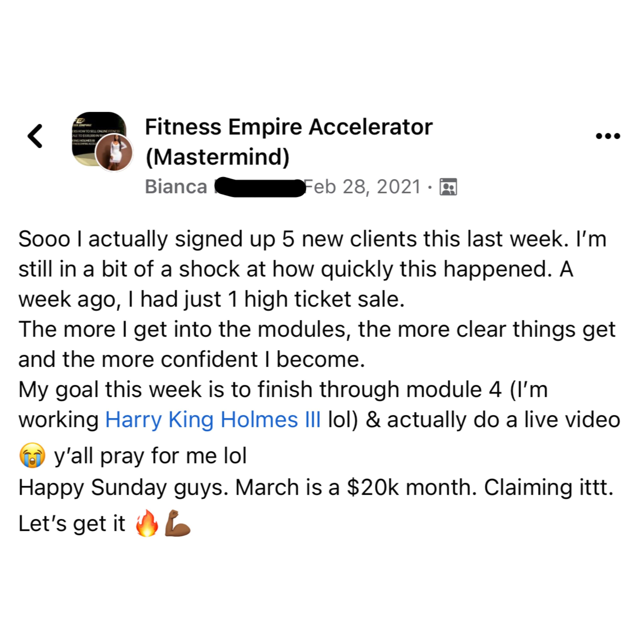This screenshot has height=644, width=644.
Task: View the poster's circular profile picture
Action: [x=114, y=153]
